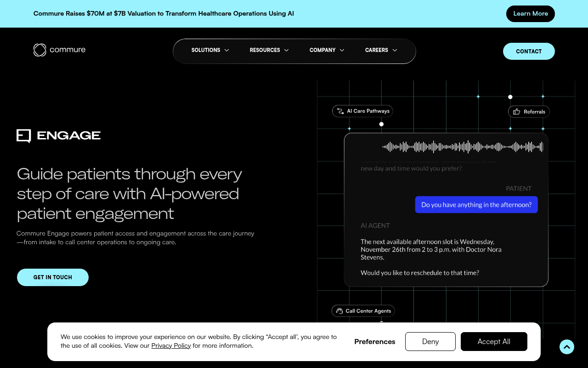Accept all cookies
Viewport: 588px width, 368px height.
tap(494, 341)
